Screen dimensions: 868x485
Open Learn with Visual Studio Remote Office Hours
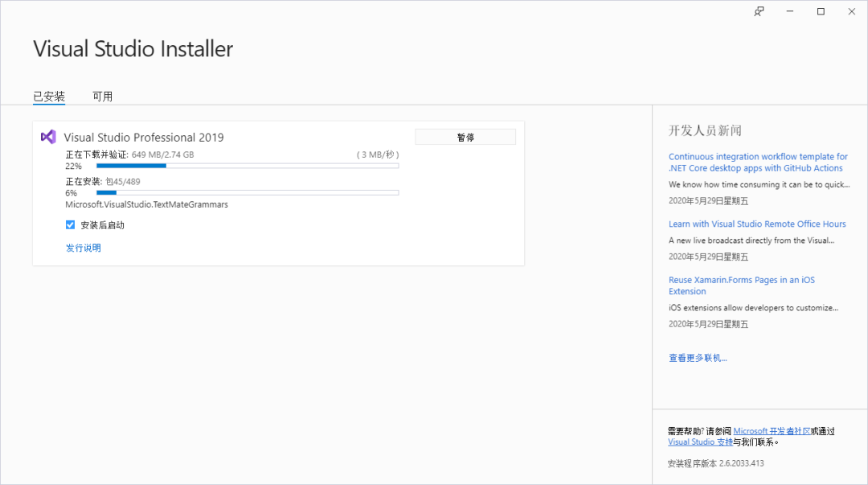tap(757, 224)
